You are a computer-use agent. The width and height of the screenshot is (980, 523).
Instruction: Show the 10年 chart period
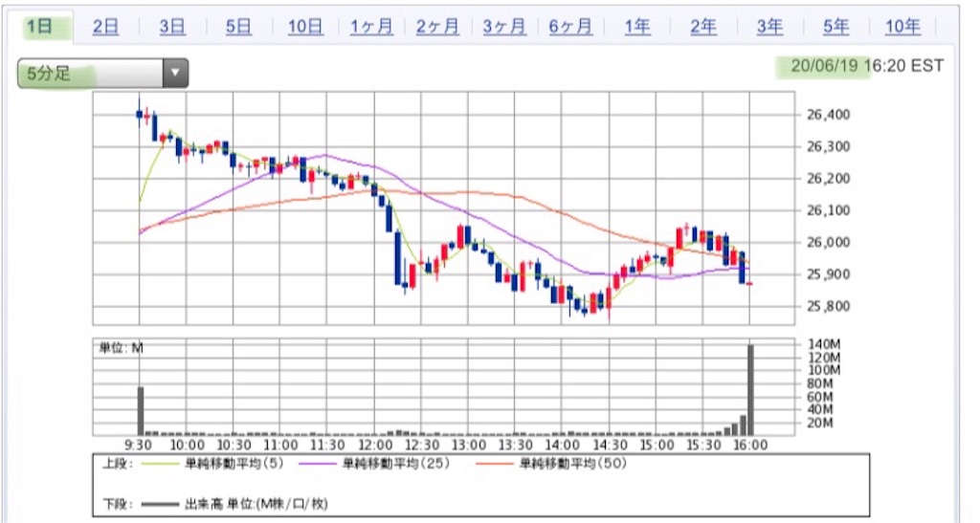click(x=902, y=27)
